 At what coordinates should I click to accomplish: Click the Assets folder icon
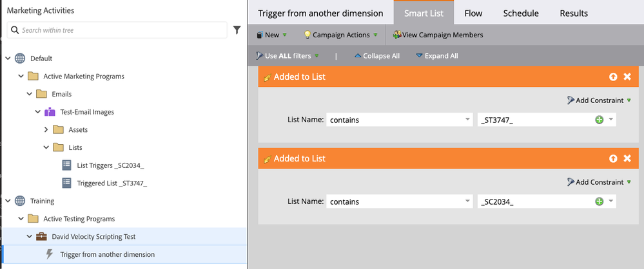point(58,129)
